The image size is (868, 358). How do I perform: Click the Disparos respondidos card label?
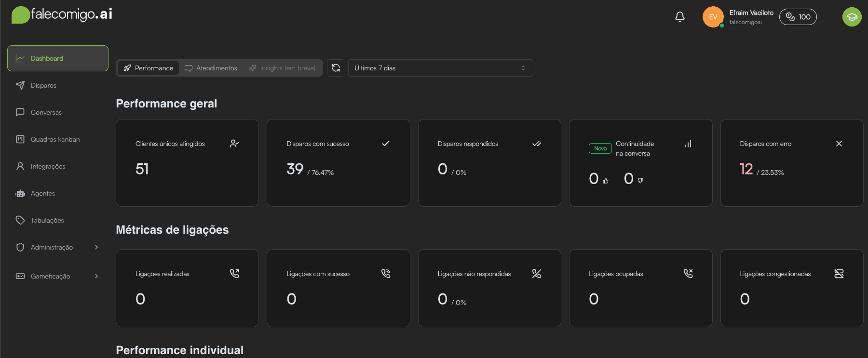468,144
